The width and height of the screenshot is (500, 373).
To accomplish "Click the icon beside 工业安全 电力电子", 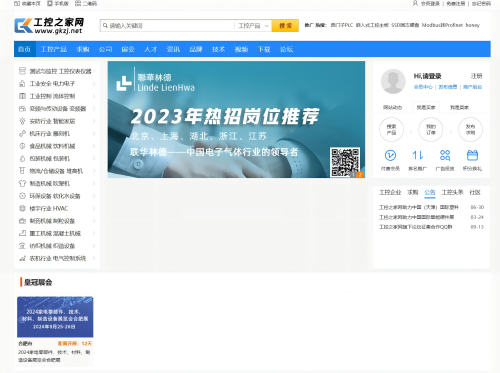I will (22, 84).
